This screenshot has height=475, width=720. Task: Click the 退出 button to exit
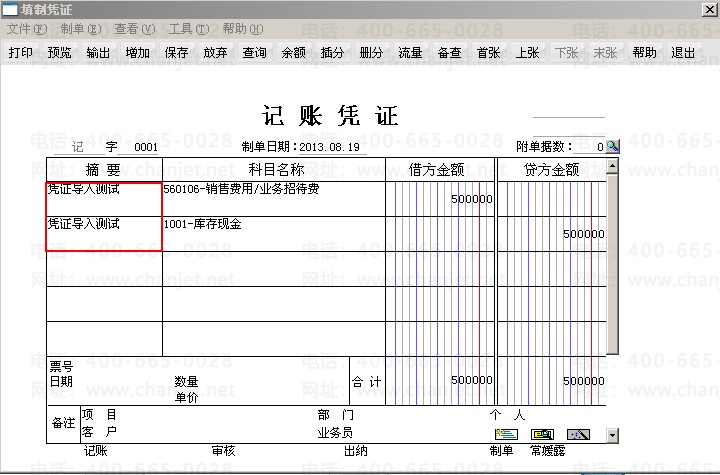683,53
